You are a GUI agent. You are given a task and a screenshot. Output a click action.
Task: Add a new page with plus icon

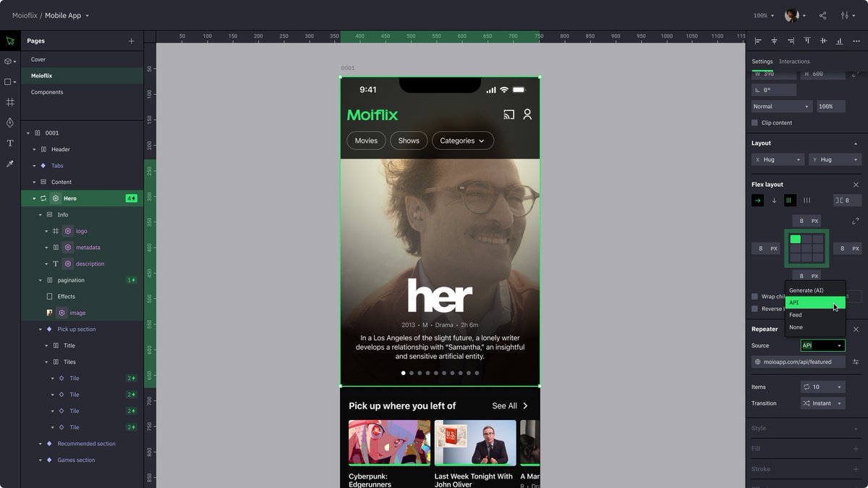click(131, 41)
